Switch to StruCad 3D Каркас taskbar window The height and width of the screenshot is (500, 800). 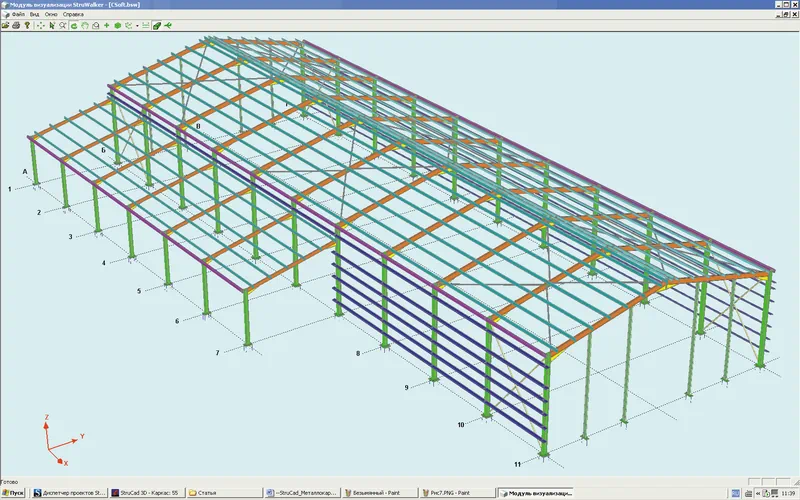tap(145, 493)
